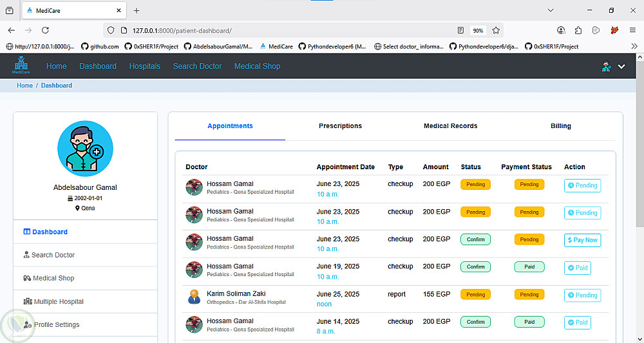Select Multiple Hospital in sidebar

coord(86,302)
